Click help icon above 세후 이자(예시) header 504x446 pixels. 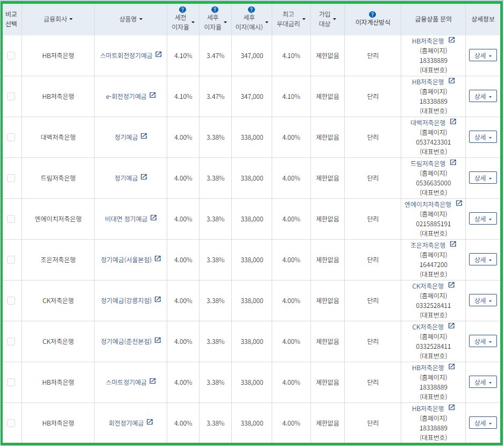(x=251, y=10)
